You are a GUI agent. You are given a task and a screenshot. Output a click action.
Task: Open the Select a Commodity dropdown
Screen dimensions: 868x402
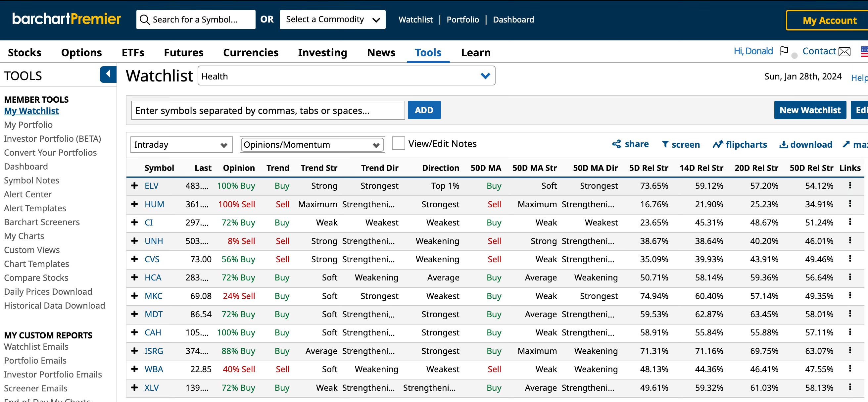pyautogui.click(x=333, y=20)
